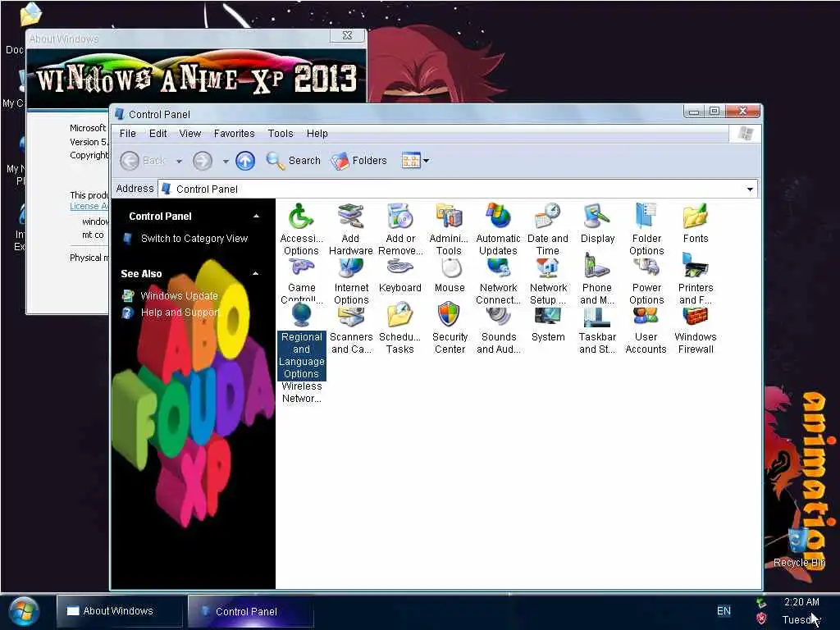Open the Start menu orb
Image resolution: width=840 pixels, height=630 pixels.
[24, 611]
